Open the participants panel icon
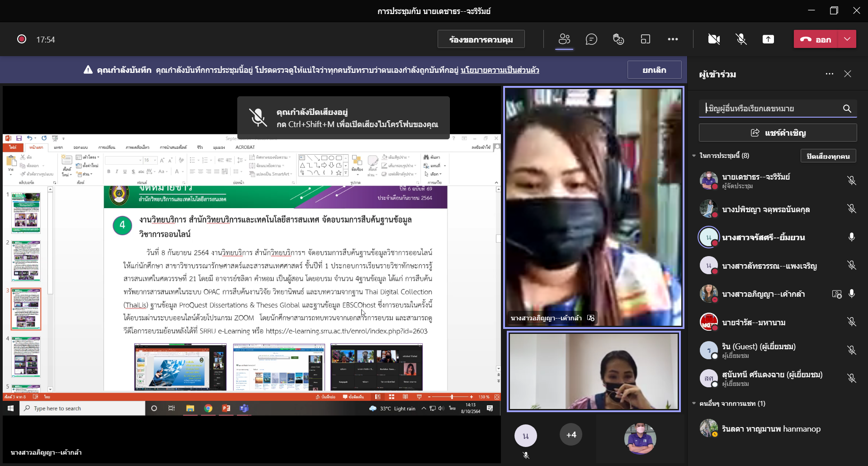The image size is (868, 466). point(564,39)
